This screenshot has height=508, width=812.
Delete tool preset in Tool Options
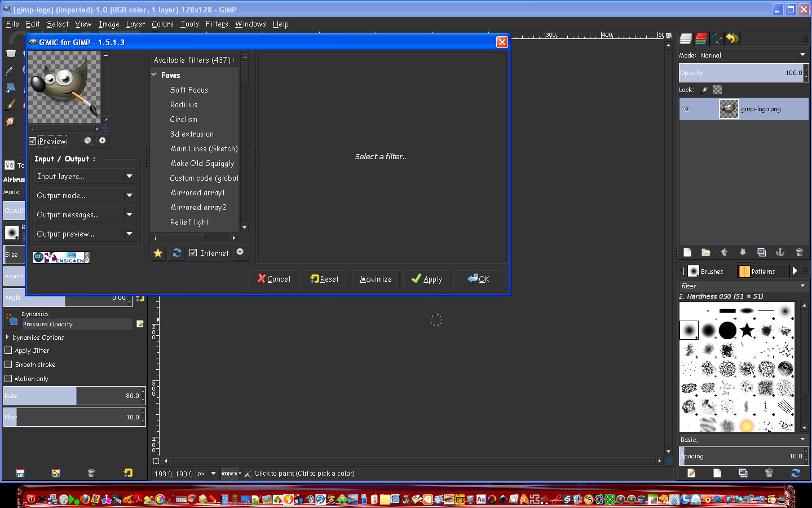(91, 473)
